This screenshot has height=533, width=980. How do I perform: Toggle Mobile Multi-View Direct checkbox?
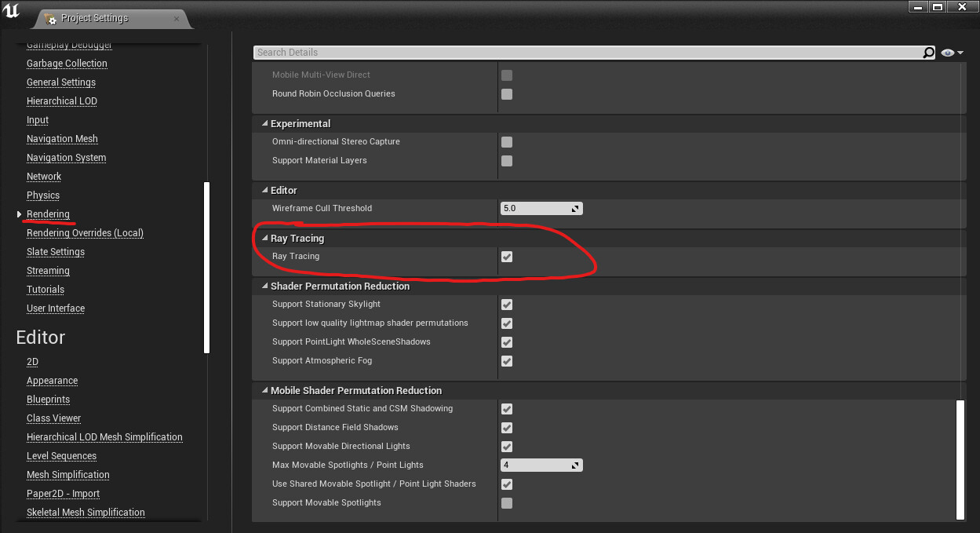pos(507,75)
